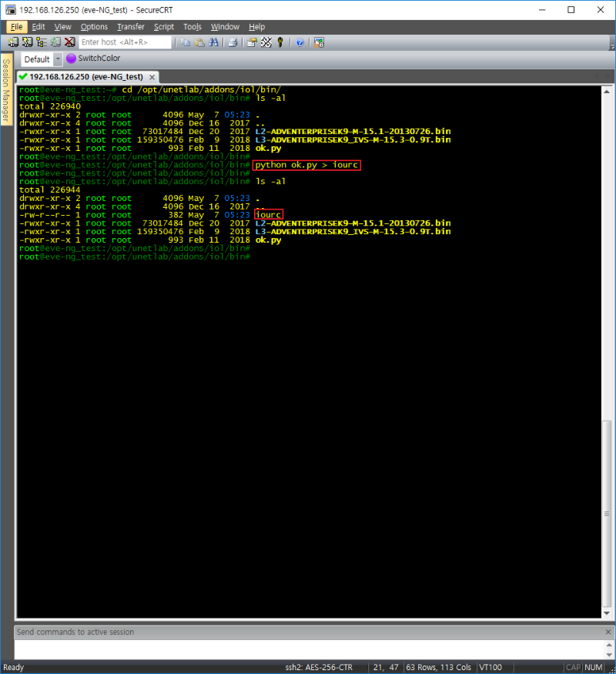Click the Connect session toolbar icon
The height and width of the screenshot is (674, 616).
[x=13, y=42]
